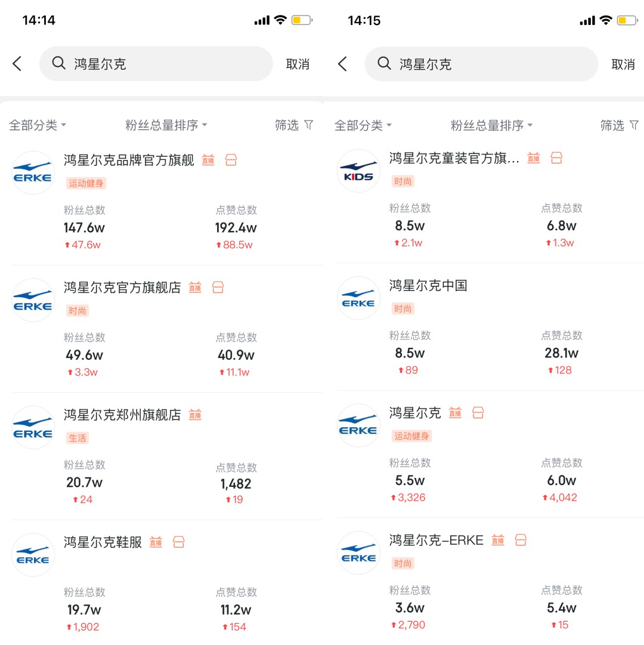Tap 取消 on the right screen
Image resolution: width=644 pixels, height=645 pixels.
623,64
